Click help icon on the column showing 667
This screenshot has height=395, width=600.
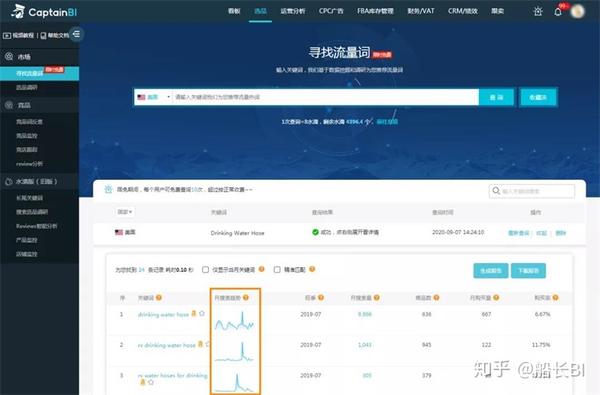(496, 297)
